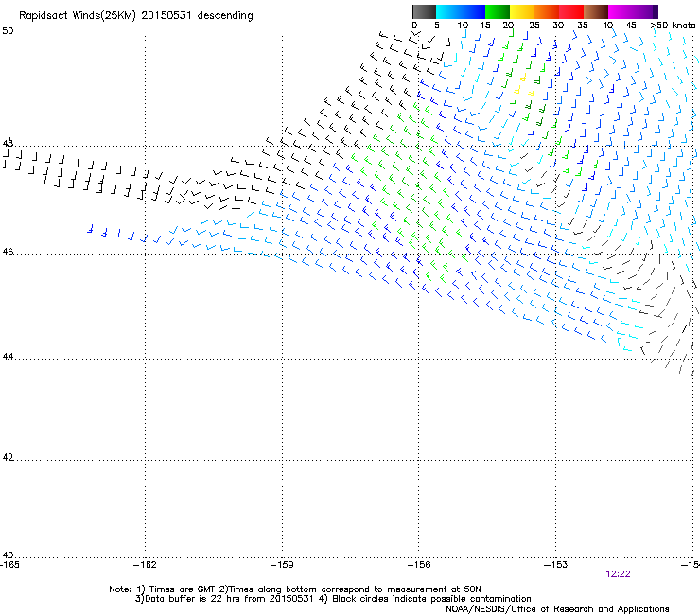This screenshot has width=700, height=615.
Task: Click the latitude label '48'
Action: 8,144
